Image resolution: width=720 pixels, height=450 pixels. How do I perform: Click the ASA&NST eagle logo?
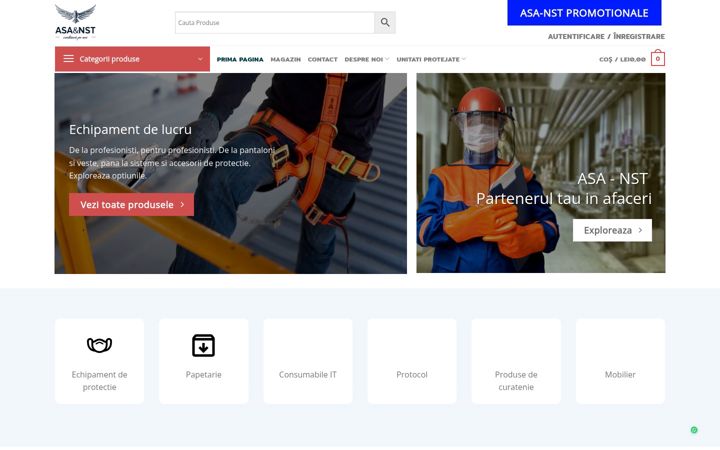click(x=75, y=22)
